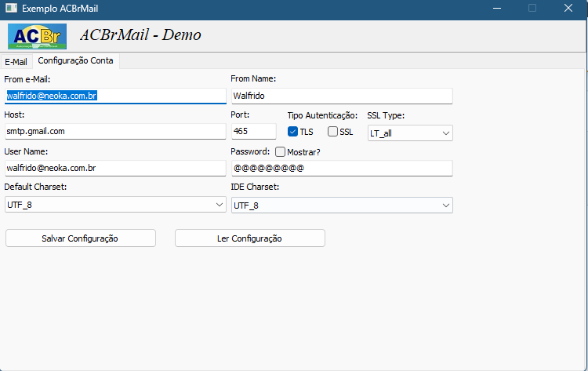Click the Default Charset label
Image resolution: width=588 pixels, height=371 pixels.
pyautogui.click(x=35, y=187)
